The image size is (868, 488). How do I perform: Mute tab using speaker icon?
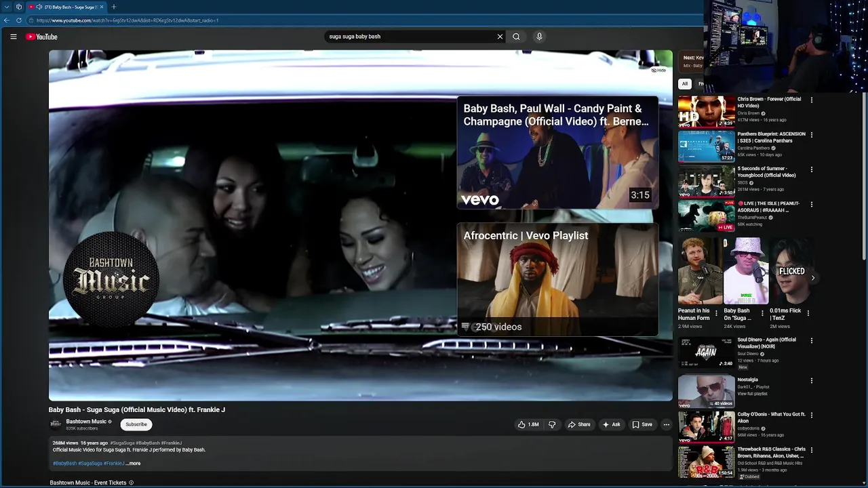click(39, 7)
